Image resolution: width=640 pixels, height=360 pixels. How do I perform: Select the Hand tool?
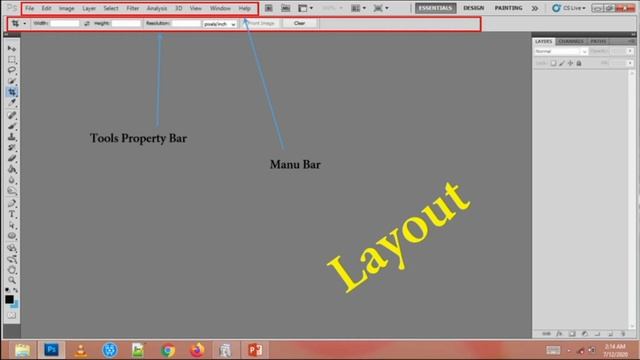click(x=12, y=270)
